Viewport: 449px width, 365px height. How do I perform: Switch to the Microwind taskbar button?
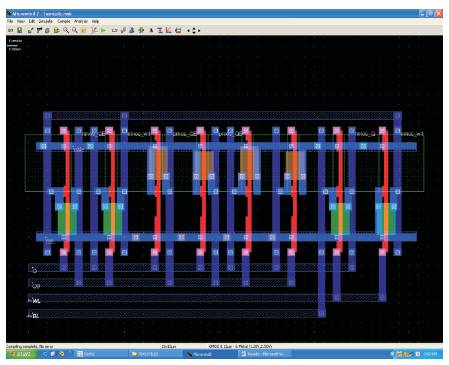click(x=209, y=354)
